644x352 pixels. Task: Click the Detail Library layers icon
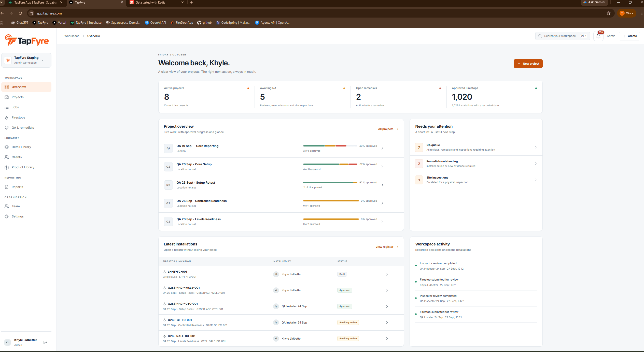[7, 147]
